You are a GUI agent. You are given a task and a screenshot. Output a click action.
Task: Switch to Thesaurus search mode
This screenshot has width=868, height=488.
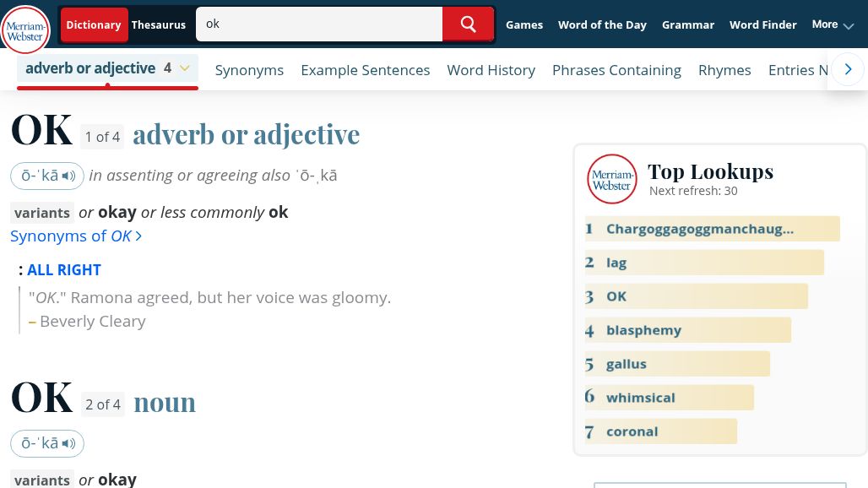(158, 24)
